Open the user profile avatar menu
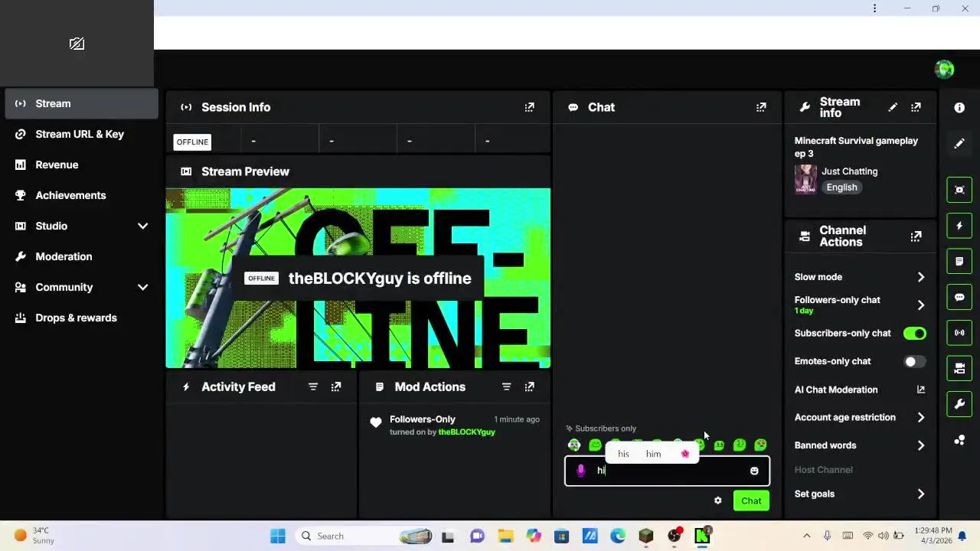The image size is (980, 551). pyautogui.click(x=944, y=69)
